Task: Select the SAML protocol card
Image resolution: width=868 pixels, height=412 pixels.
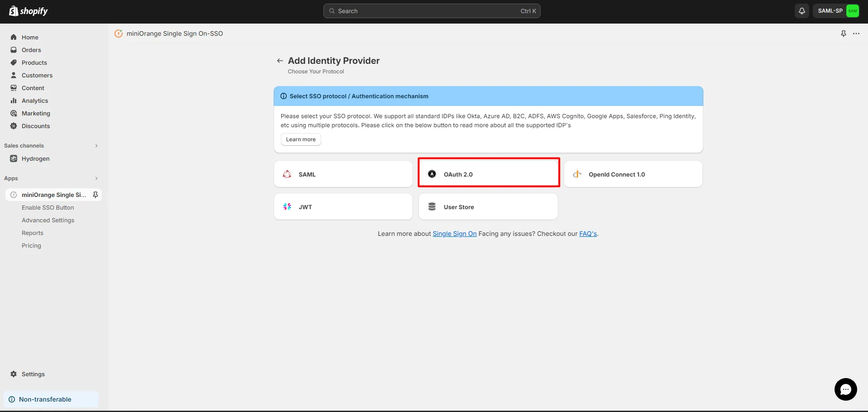Action: (343, 174)
